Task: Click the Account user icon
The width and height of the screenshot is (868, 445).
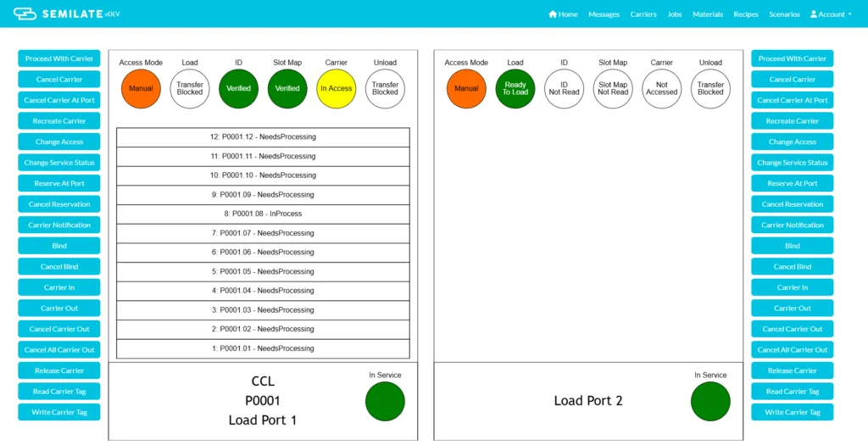Action: (x=814, y=14)
